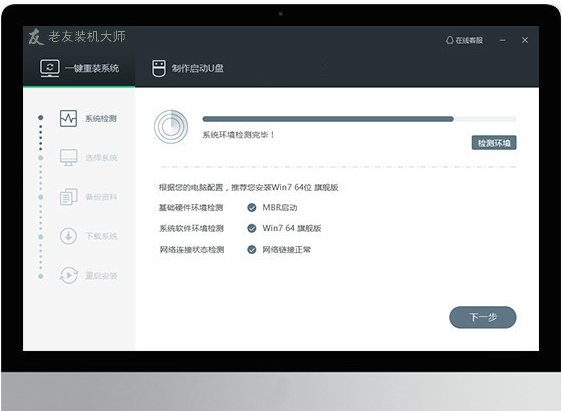Click the 老友装机大师 logo icon
The height and width of the screenshot is (411, 562).
tap(36, 37)
